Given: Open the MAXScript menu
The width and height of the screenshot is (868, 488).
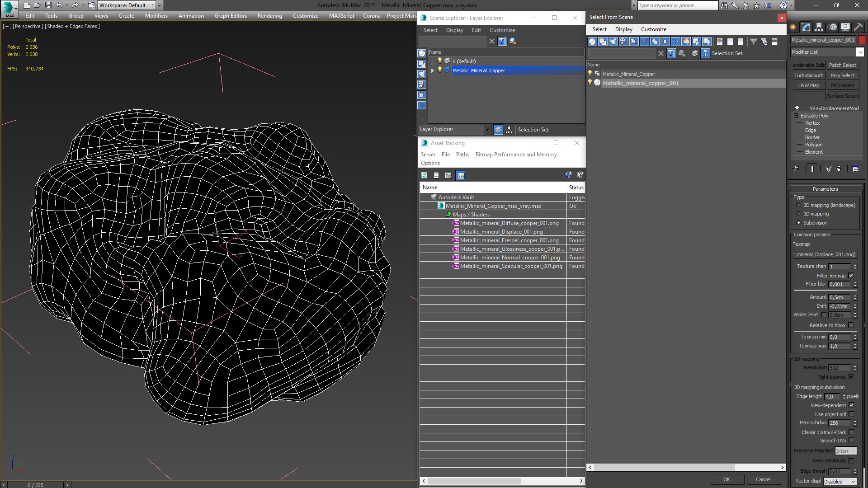Looking at the screenshot, I should [x=341, y=16].
